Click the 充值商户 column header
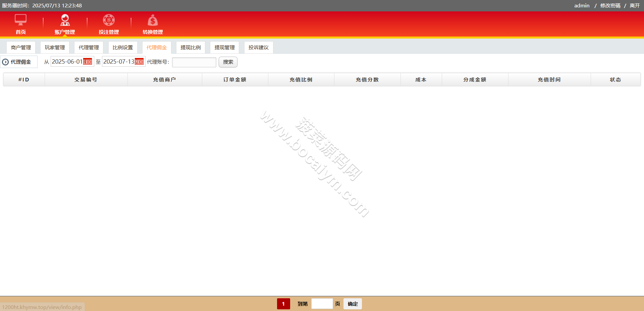Image resolution: width=644 pixels, height=311 pixels. pos(164,80)
